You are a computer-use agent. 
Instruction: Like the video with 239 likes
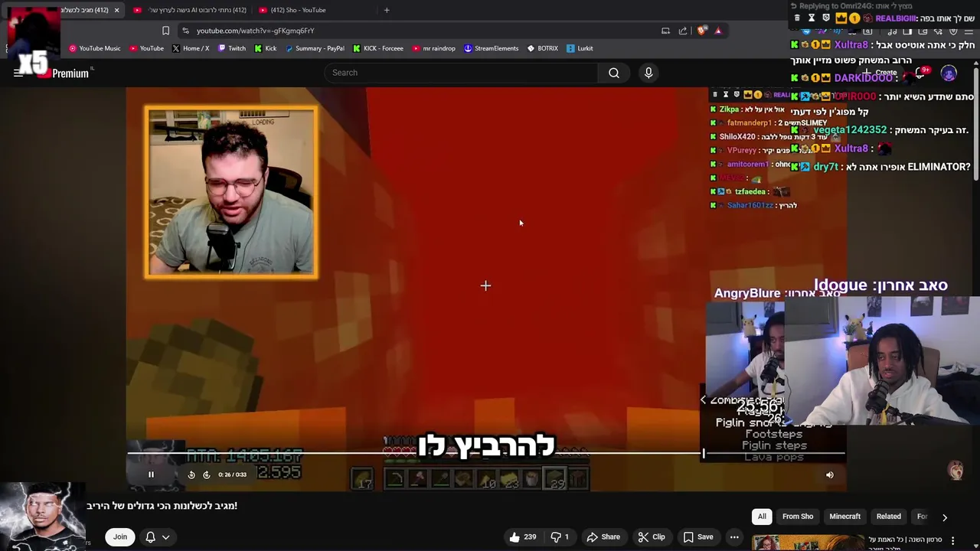pyautogui.click(x=522, y=537)
